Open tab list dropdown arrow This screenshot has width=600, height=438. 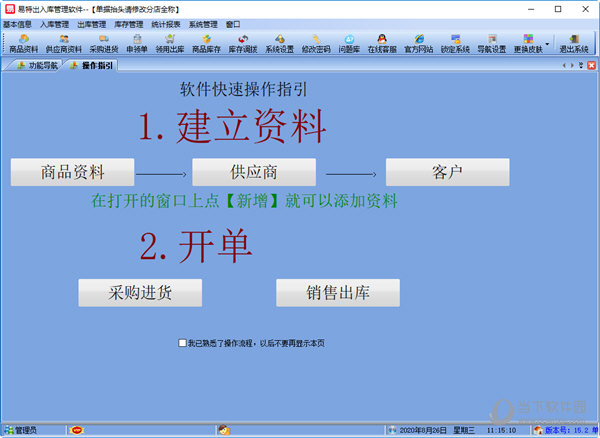pos(581,65)
